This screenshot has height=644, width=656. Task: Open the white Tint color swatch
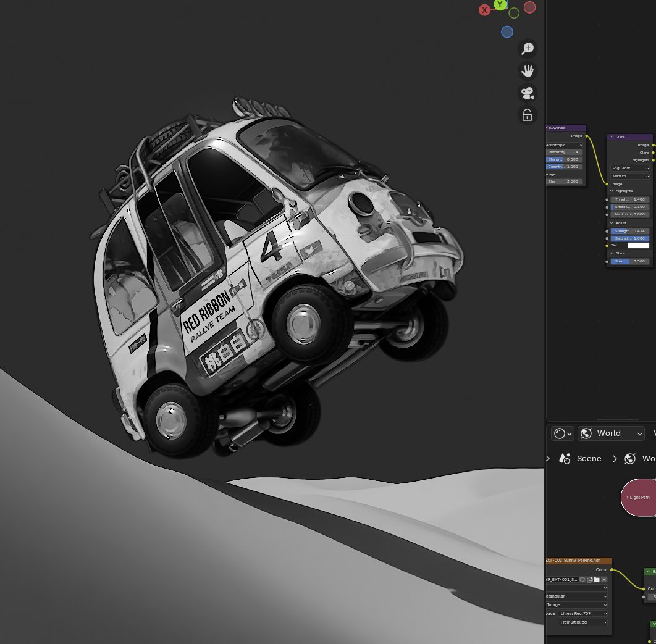[x=639, y=246]
